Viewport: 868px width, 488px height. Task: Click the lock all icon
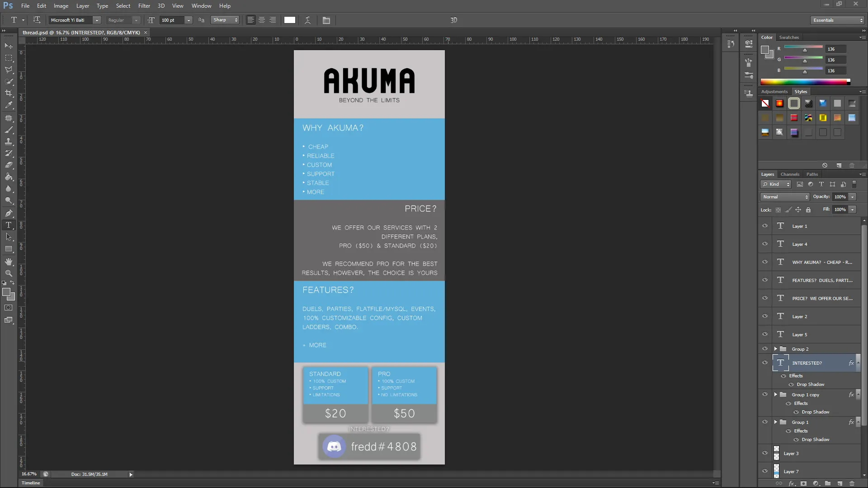click(808, 210)
